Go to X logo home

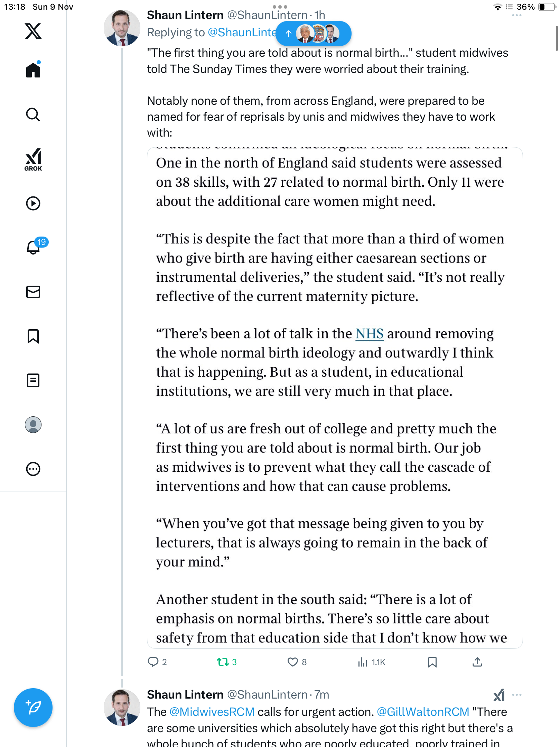tap(33, 31)
